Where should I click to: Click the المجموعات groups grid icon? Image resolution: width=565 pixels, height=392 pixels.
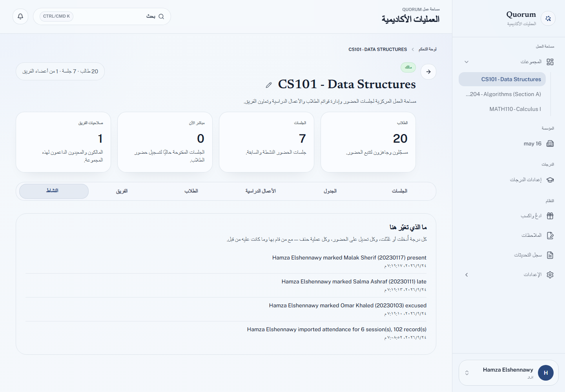click(x=550, y=62)
